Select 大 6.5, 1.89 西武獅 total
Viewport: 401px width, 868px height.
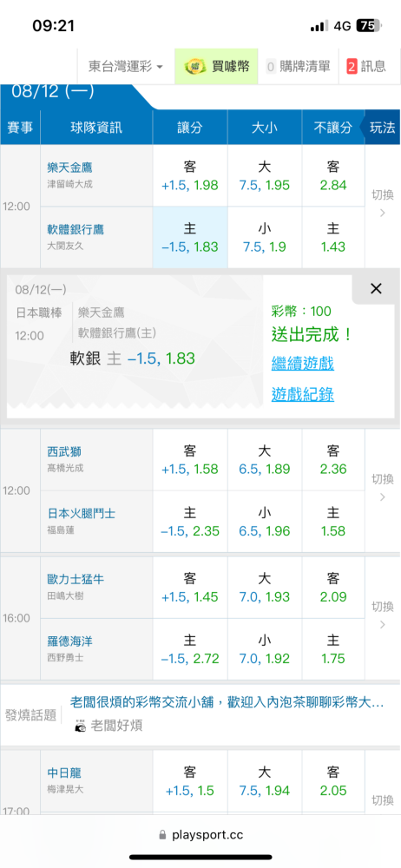265,460
